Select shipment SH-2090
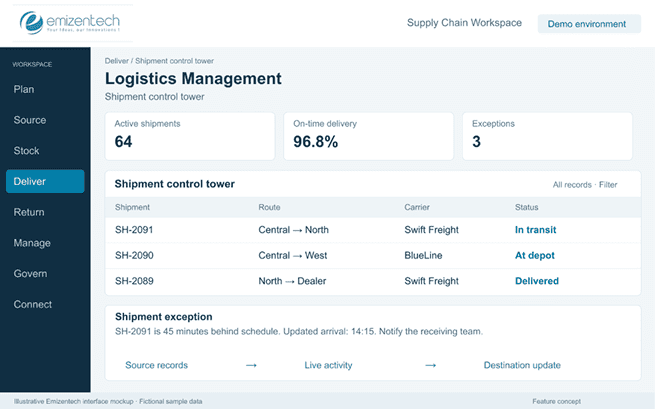The width and height of the screenshot is (655, 409). tap(134, 255)
